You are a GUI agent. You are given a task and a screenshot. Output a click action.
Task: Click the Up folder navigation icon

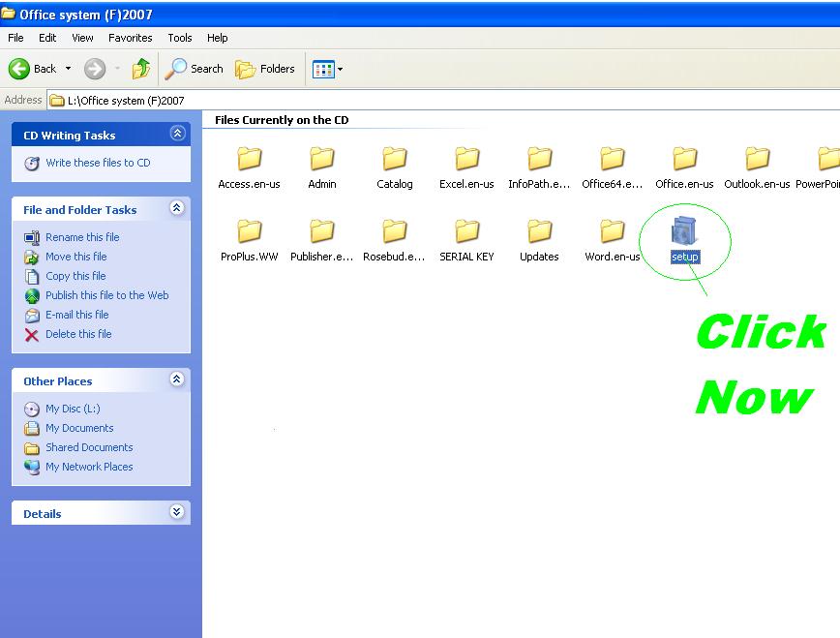point(140,69)
